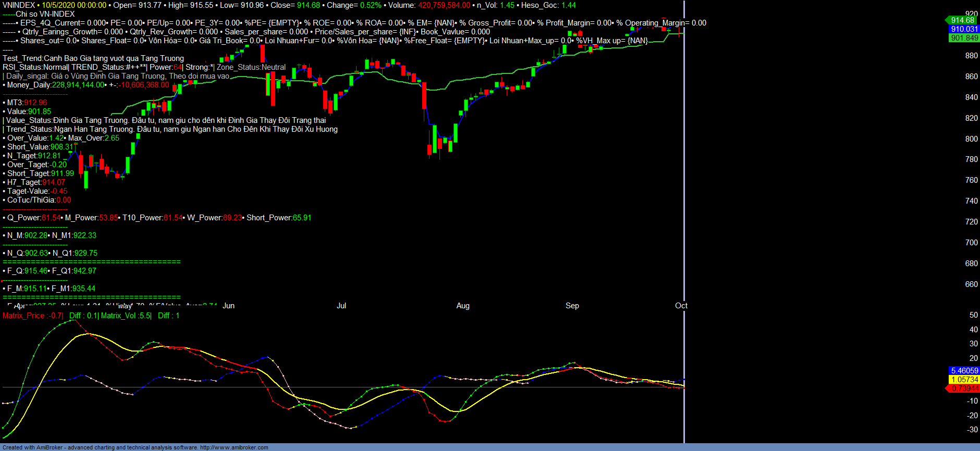
Task: Open the www.amibroker.com link in footer
Action: click(x=234, y=447)
